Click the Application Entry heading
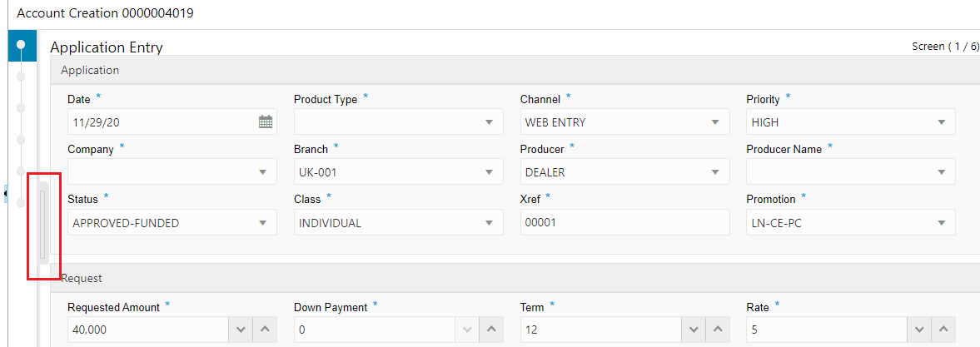 click(107, 47)
